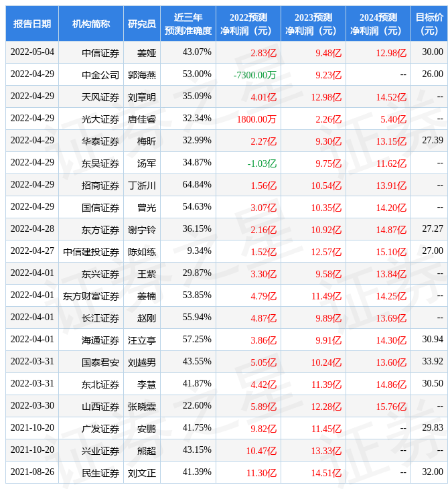Click the 近三年预测准确度 column header

188,23
